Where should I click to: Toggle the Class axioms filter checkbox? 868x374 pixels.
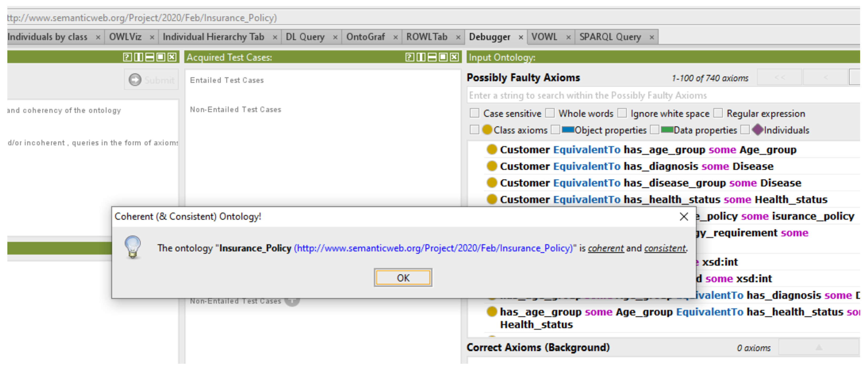pyautogui.click(x=474, y=130)
